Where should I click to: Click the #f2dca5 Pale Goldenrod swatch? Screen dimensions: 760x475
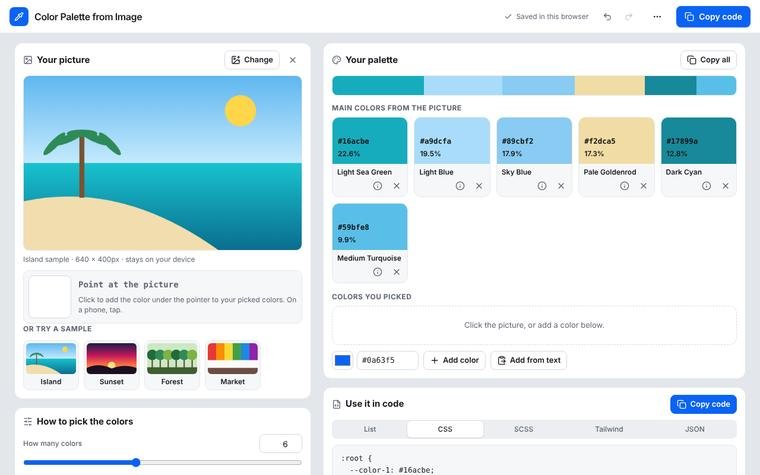click(617, 141)
